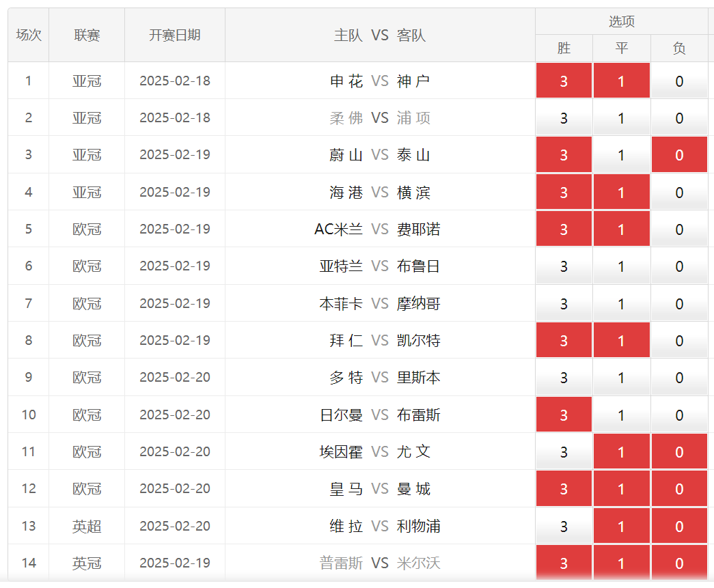Deselect 负 option for 埃因霍 VS 尤文
The image size is (714, 588).
(679, 451)
